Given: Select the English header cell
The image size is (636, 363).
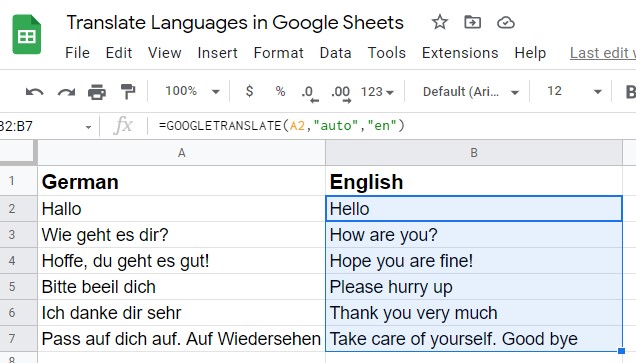Looking at the screenshot, I should click(474, 181).
